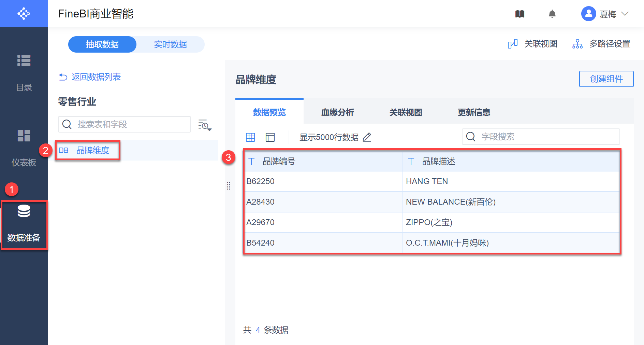
Task: Select the 品牌维度 table in list
Action: [x=92, y=150]
